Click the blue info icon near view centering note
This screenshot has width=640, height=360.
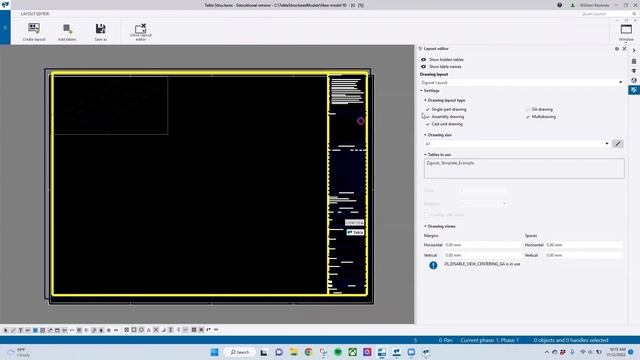click(433, 265)
